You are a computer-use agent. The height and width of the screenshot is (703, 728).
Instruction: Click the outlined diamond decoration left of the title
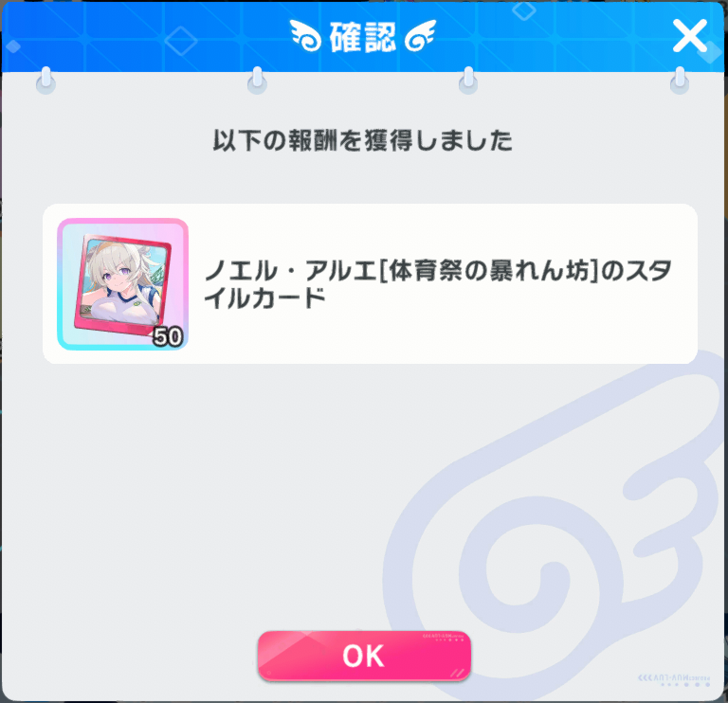(181, 41)
